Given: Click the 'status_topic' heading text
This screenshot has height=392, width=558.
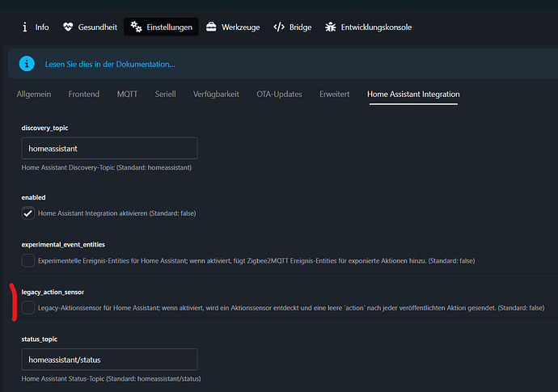Looking at the screenshot, I should [40, 339].
